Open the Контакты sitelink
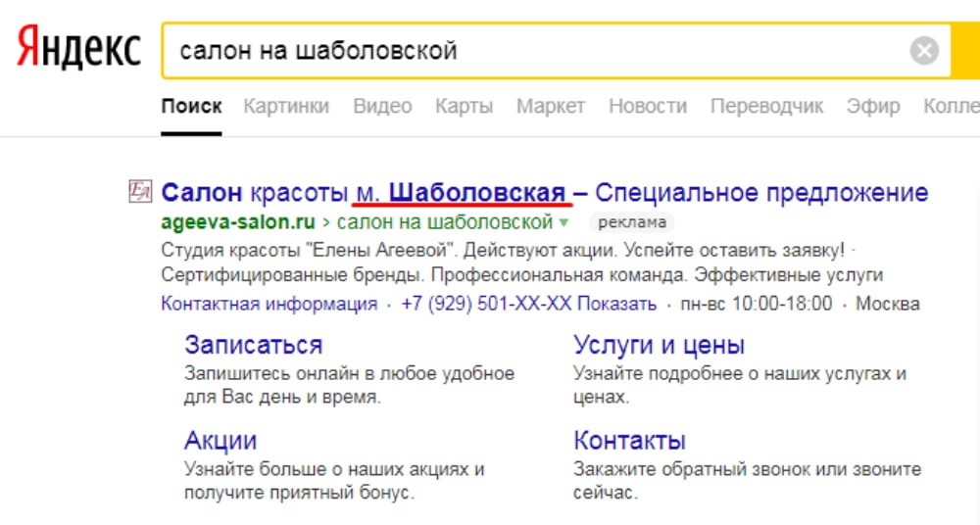The height and width of the screenshot is (525, 980). (630, 441)
